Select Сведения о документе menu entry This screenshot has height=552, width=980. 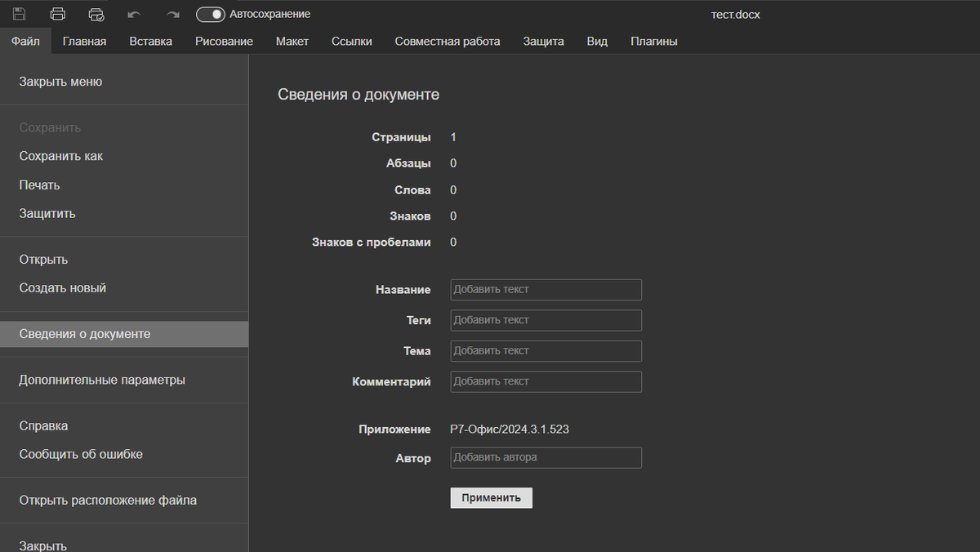[x=124, y=334]
